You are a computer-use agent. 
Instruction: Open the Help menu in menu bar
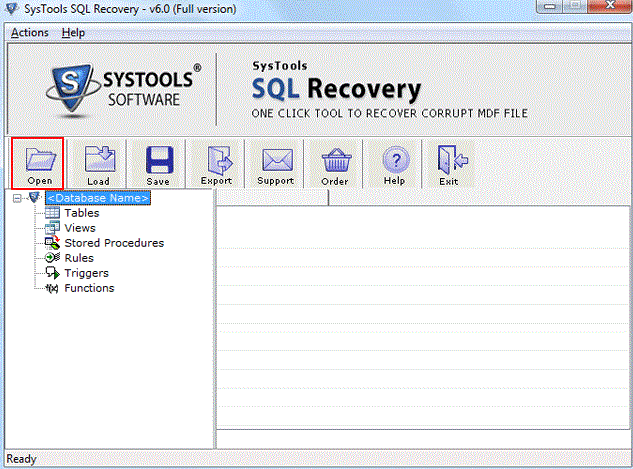[x=73, y=32]
